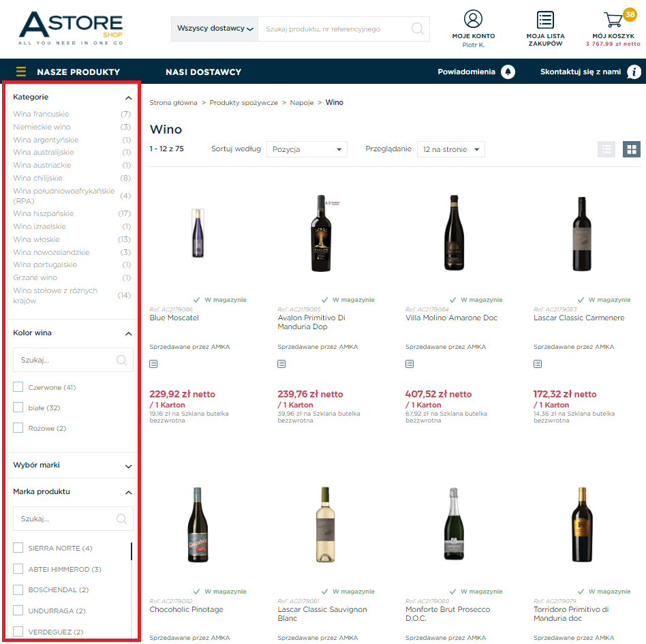Filter by Wina hiszpańskie category
Viewport: 646px width, 644px height.
click(x=43, y=213)
